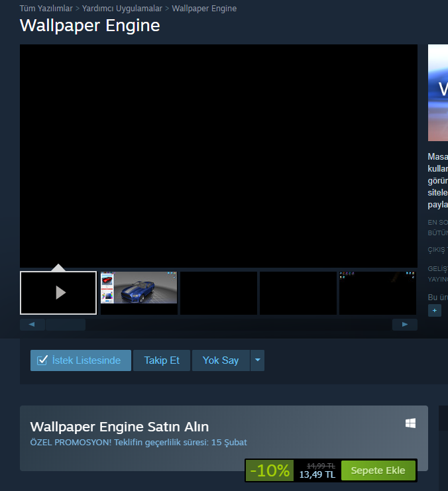Click the Windows platform icon
The image size is (448, 491).
(410, 423)
